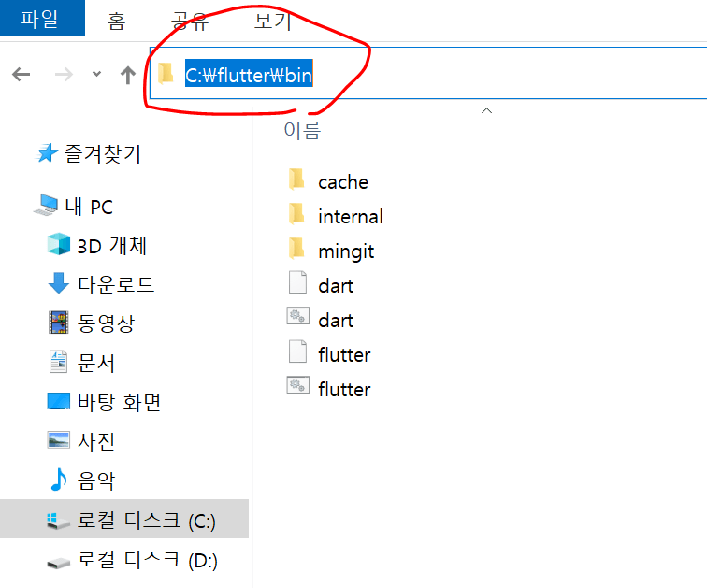
Task: Open 동영상 in the sidebar
Action: [106, 323]
